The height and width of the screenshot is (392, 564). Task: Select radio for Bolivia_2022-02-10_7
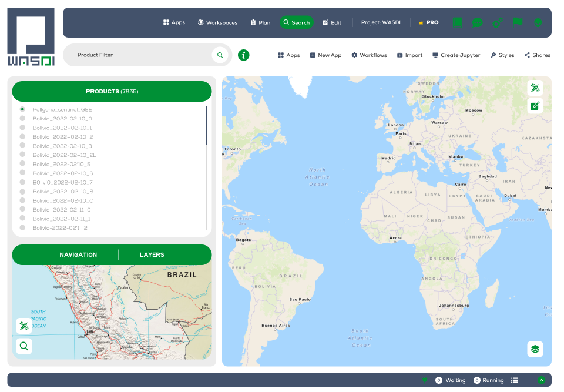coord(22,182)
